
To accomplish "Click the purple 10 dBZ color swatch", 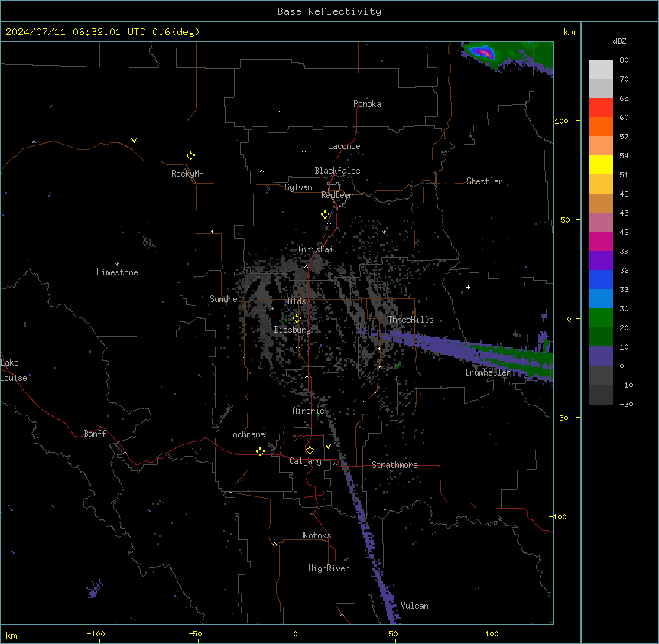I will coord(601,356).
